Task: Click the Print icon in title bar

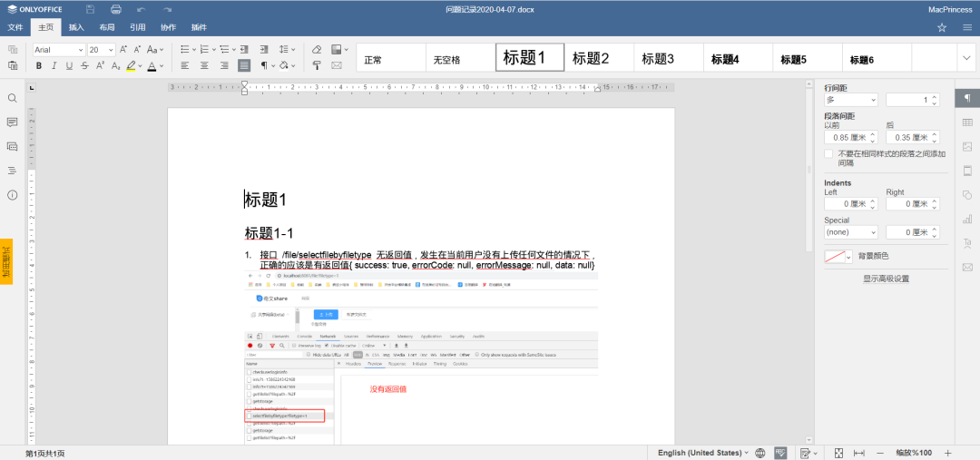Action: [116, 9]
